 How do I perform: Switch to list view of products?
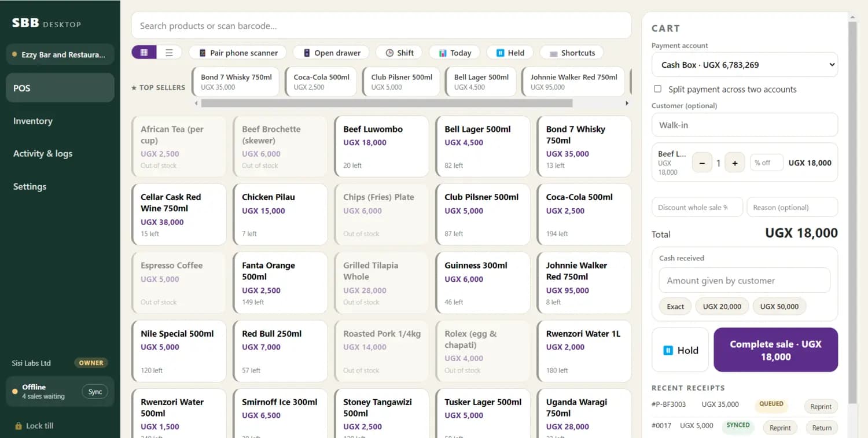point(169,53)
